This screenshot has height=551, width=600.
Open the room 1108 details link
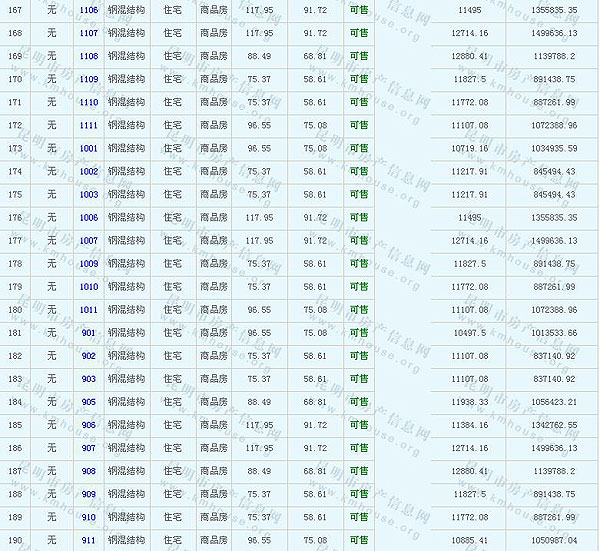click(x=89, y=56)
